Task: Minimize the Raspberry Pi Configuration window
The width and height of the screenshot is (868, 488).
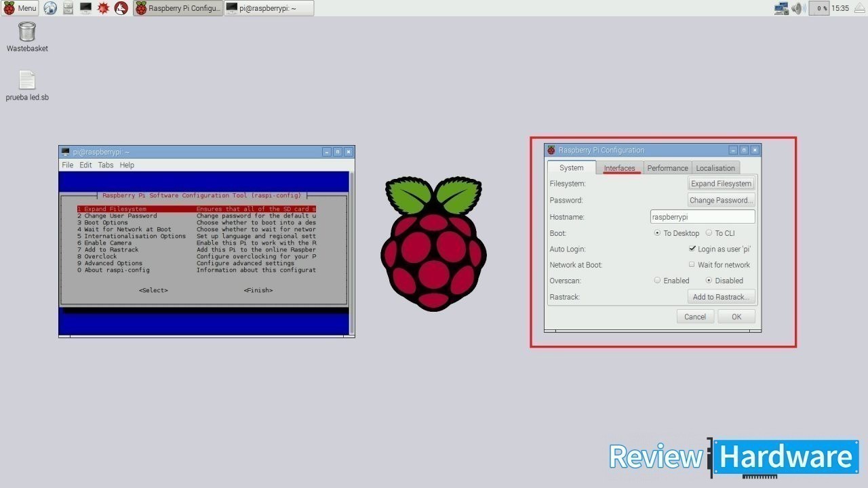Action: [733, 150]
